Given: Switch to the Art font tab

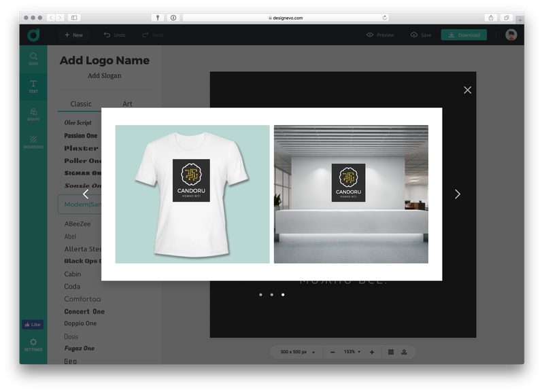Looking at the screenshot, I should [127, 104].
